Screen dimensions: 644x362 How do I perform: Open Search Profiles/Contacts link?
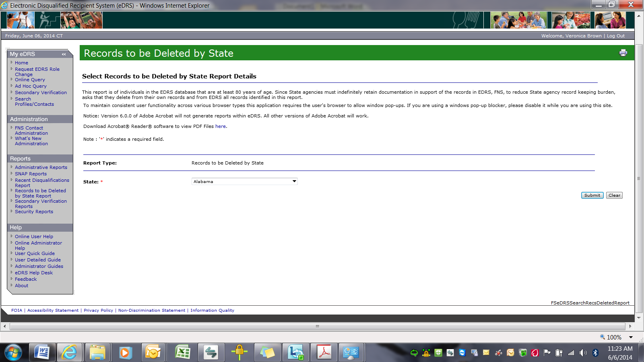[x=34, y=101]
